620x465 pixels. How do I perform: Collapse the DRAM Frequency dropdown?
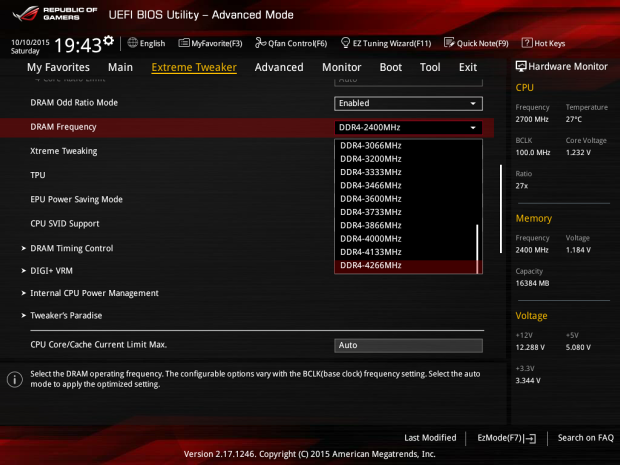tap(408, 127)
